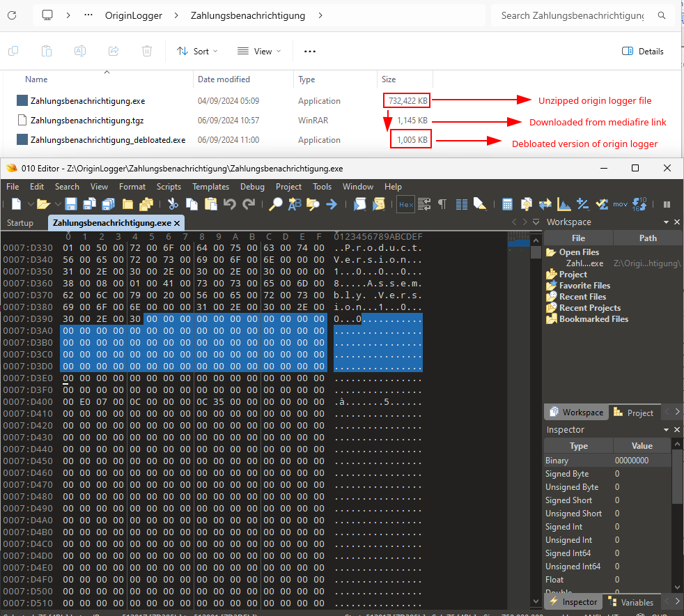
Task: Click the Date modified column header
Action: pyautogui.click(x=243, y=79)
